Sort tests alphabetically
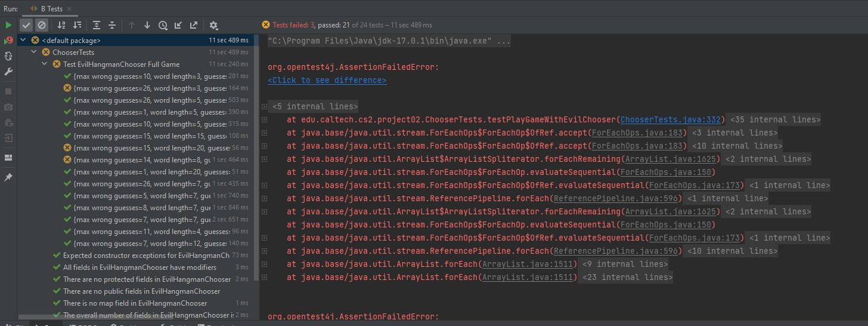This screenshot has width=868, height=326. click(61, 25)
